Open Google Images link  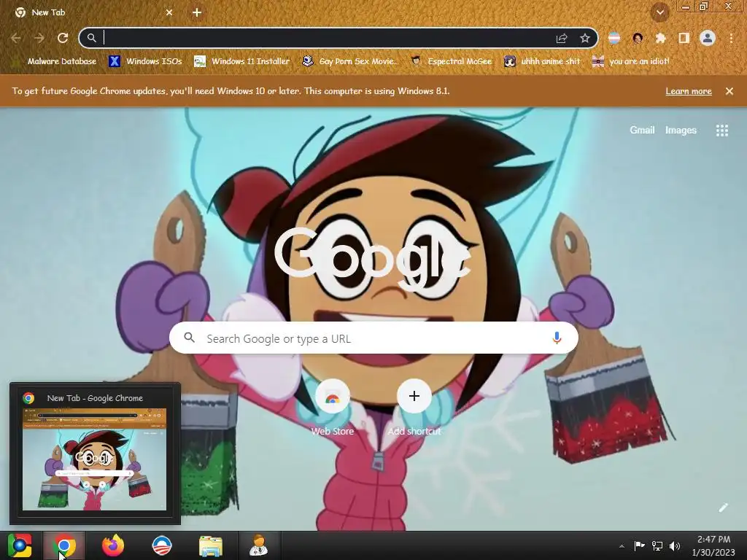coord(681,130)
